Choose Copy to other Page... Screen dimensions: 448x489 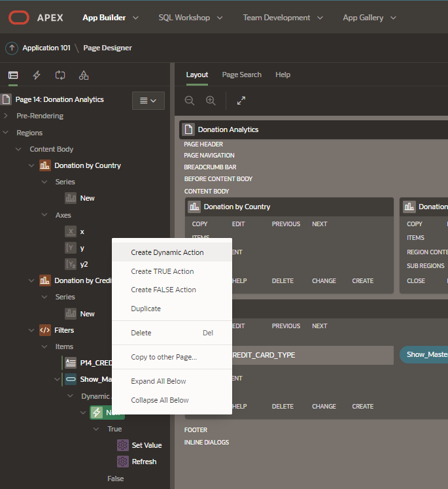pyautogui.click(x=172, y=357)
